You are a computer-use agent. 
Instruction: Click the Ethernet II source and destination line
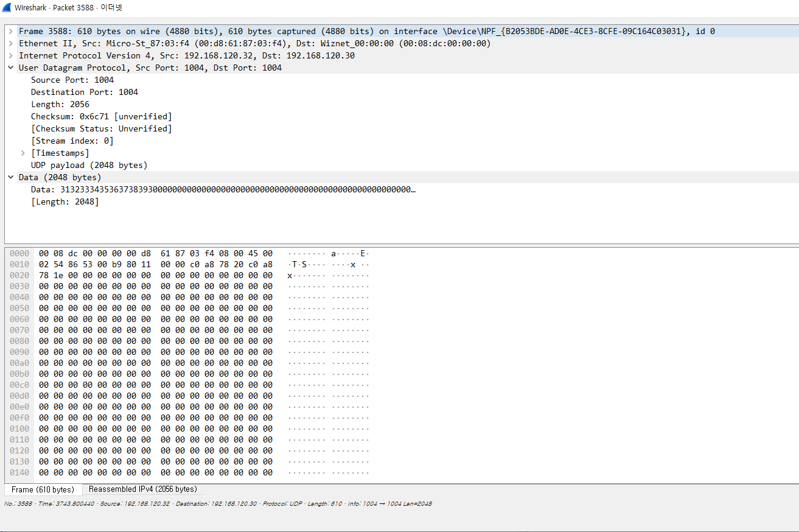[255, 43]
